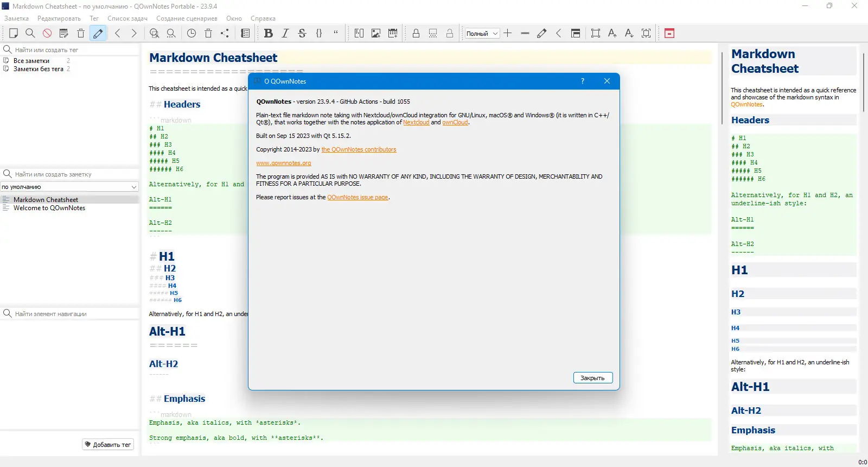
Task: Toggle note edit mode pencil button
Action: (x=98, y=34)
